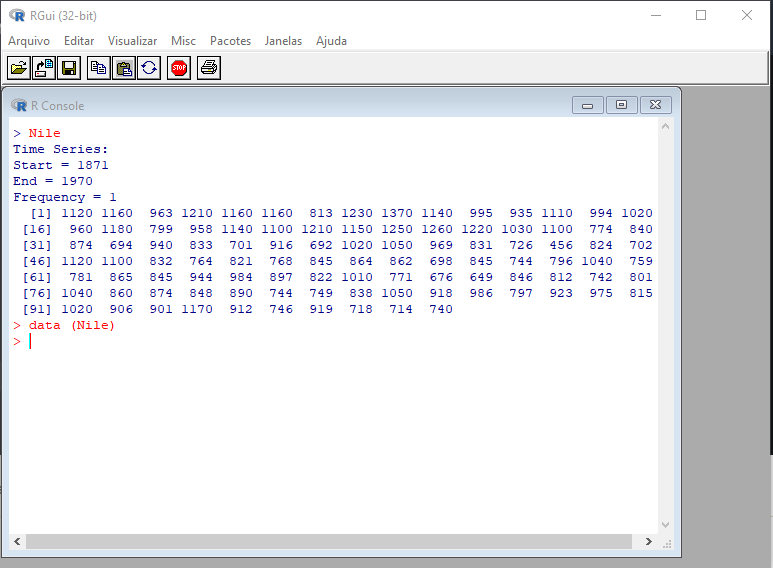Open the Misc menu

tap(183, 41)
